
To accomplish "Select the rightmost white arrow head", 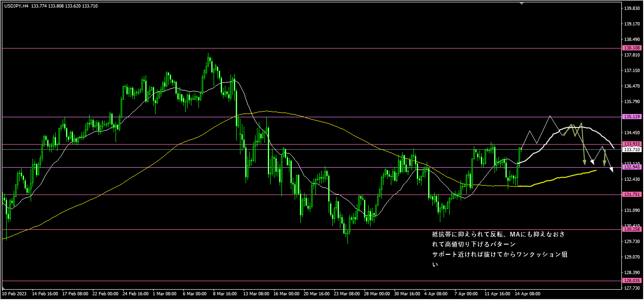I will click(611, 170).
